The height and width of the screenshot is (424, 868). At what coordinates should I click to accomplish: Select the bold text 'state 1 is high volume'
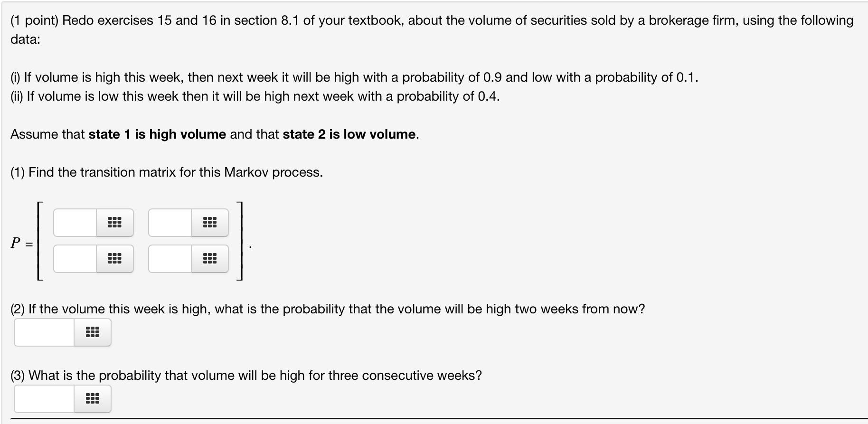157,134
